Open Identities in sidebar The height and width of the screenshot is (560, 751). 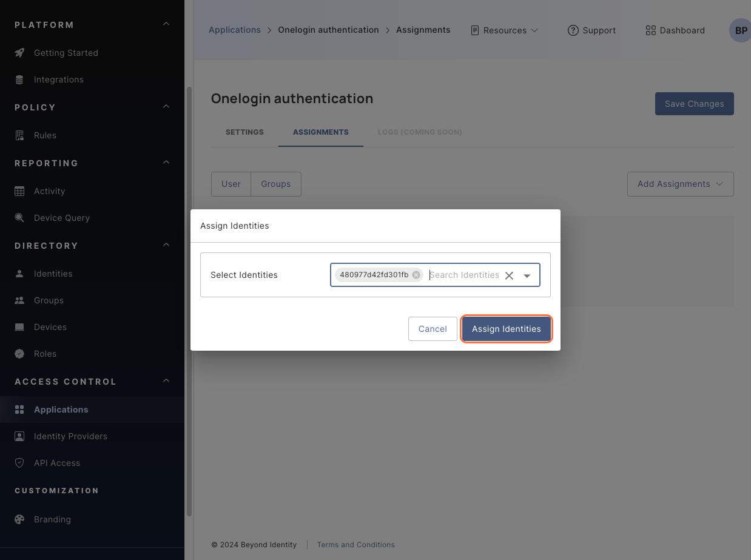click(x=92, y=274)
